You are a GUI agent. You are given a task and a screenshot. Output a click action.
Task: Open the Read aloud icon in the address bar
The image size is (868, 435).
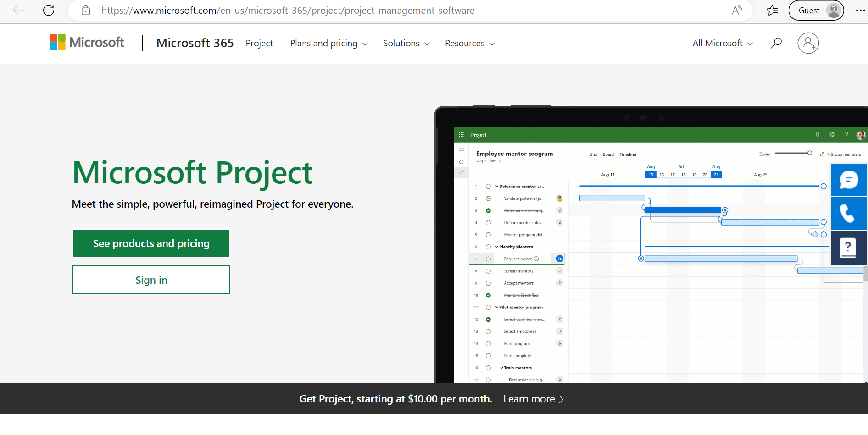click(x=737, y=10)
